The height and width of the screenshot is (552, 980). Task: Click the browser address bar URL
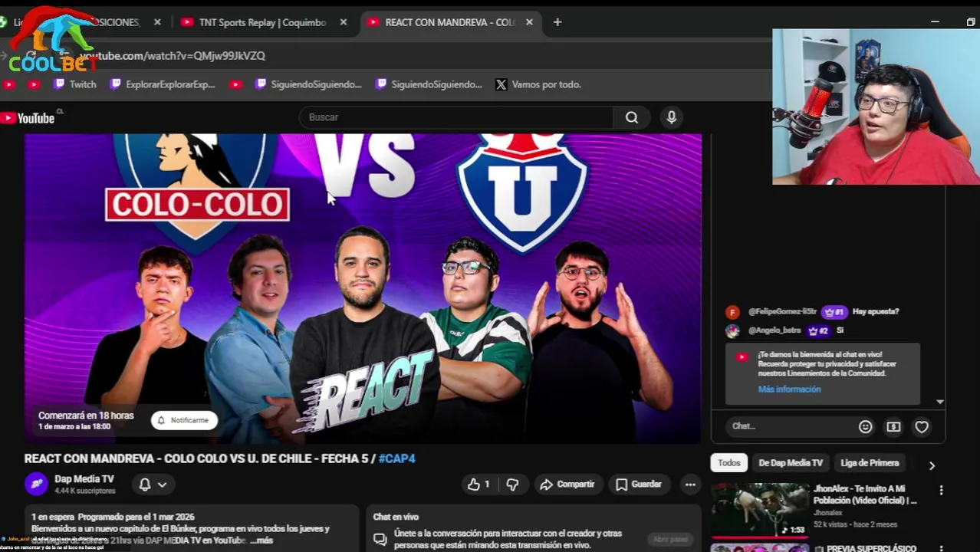pos(172,55)
